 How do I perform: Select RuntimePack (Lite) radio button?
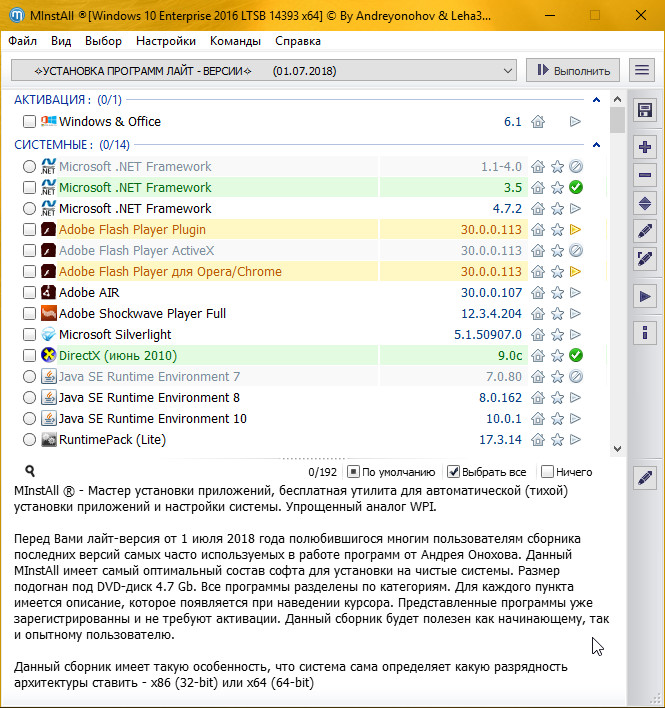tap(29, 439)
